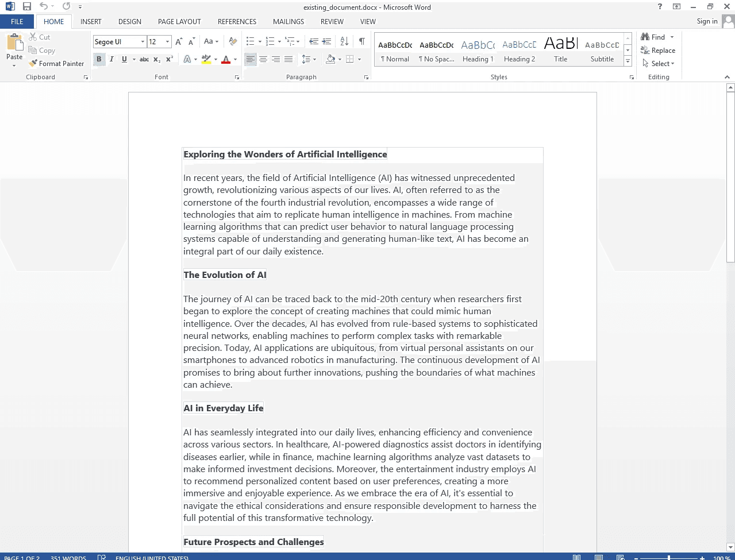Apply the Subtitle style

[x=602, y=51]
